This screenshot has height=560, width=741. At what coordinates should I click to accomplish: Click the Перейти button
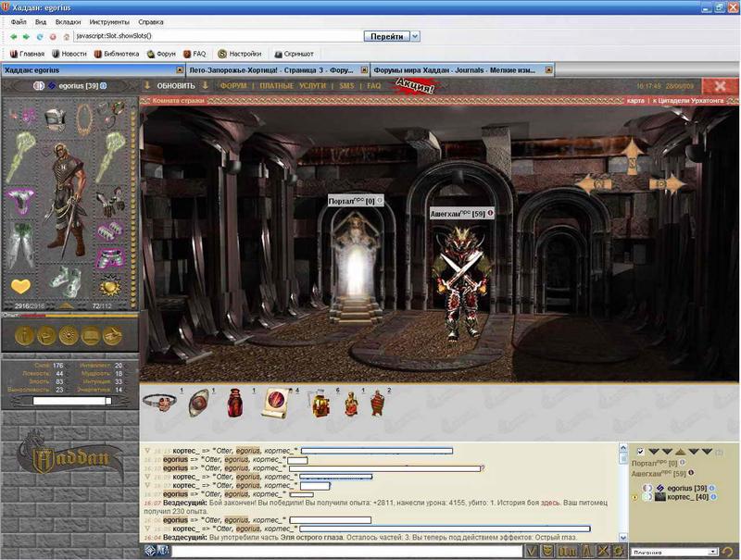[x=386, y=36]
